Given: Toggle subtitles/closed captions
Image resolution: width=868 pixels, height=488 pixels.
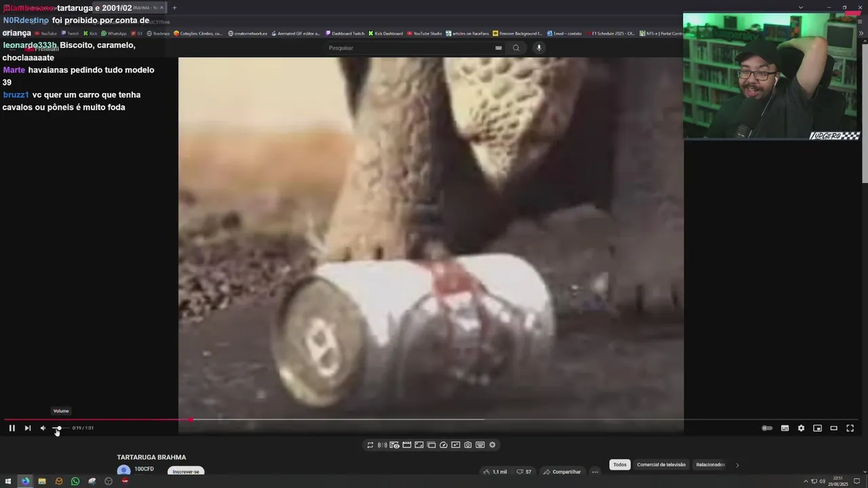Looking at the screenshot, I should [785, 428].
